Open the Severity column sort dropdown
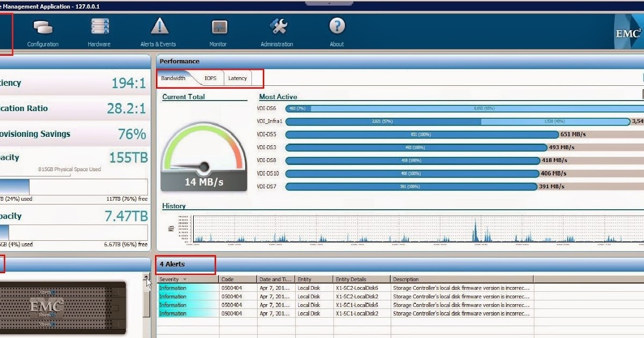 185,278
